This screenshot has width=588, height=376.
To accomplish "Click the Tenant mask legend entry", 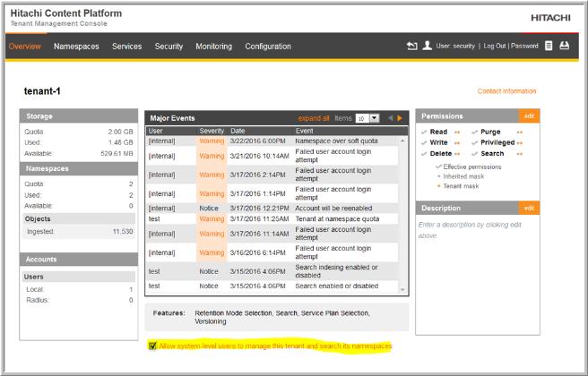I will tap(461, 186).
